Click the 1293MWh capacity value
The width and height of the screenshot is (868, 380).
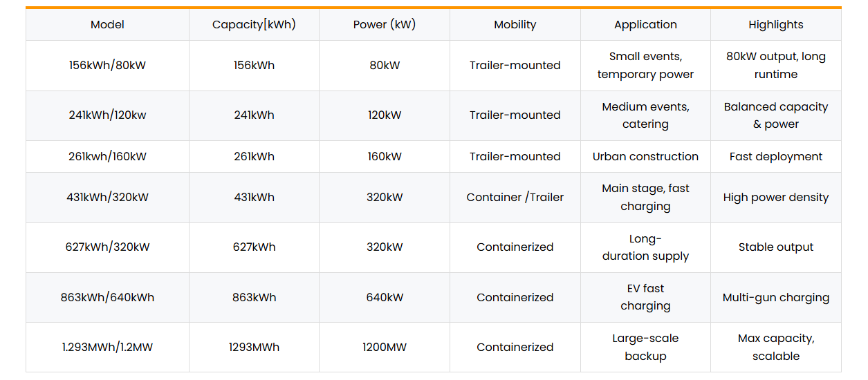[254, 348]
